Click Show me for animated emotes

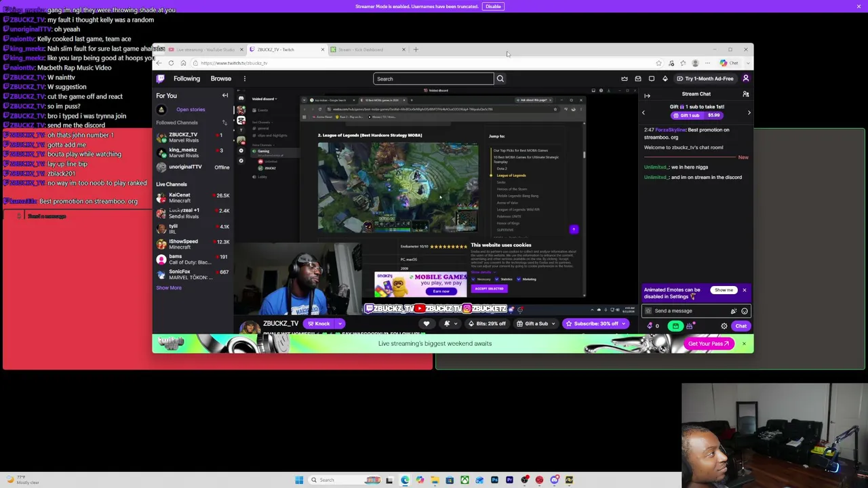pyautogui.click(x=724, y=290)
